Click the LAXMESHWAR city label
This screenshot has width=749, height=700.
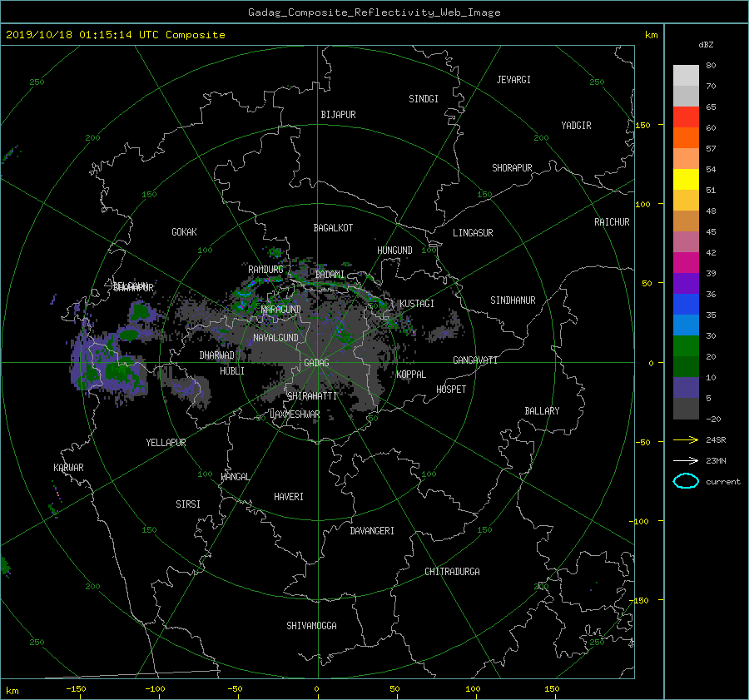click(x=295, y=415)
